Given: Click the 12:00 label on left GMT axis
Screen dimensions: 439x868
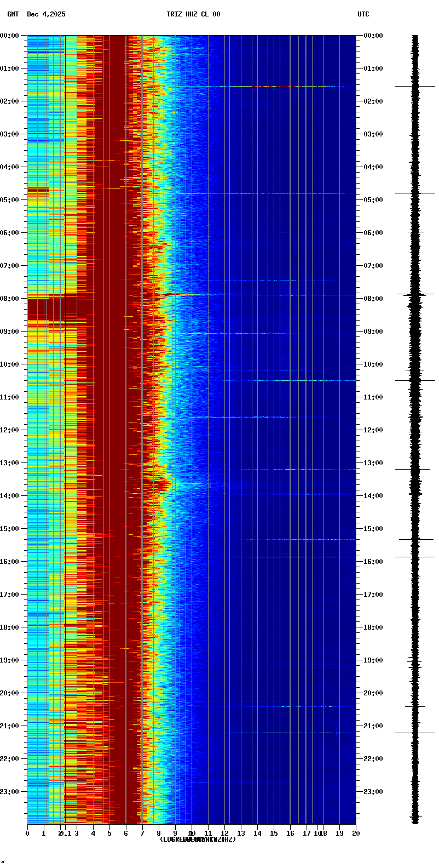Looking at the screenshot, I should [10, 430].
